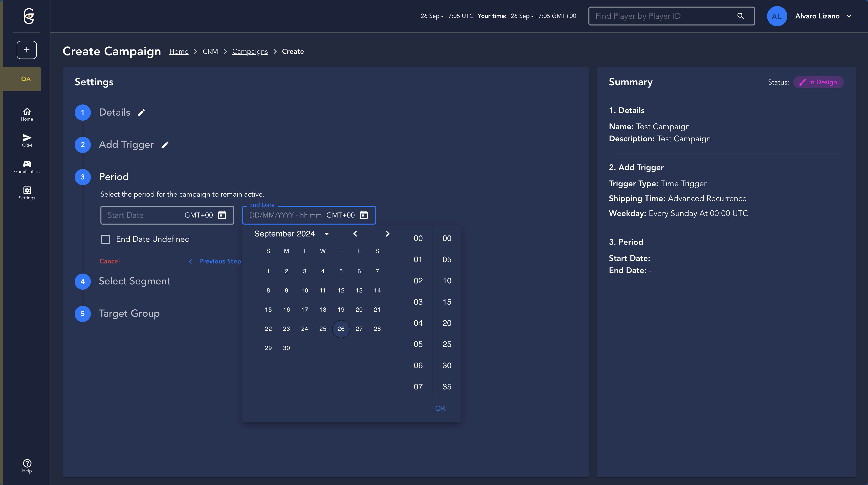Select the QA environment tab

pos(25,79)
